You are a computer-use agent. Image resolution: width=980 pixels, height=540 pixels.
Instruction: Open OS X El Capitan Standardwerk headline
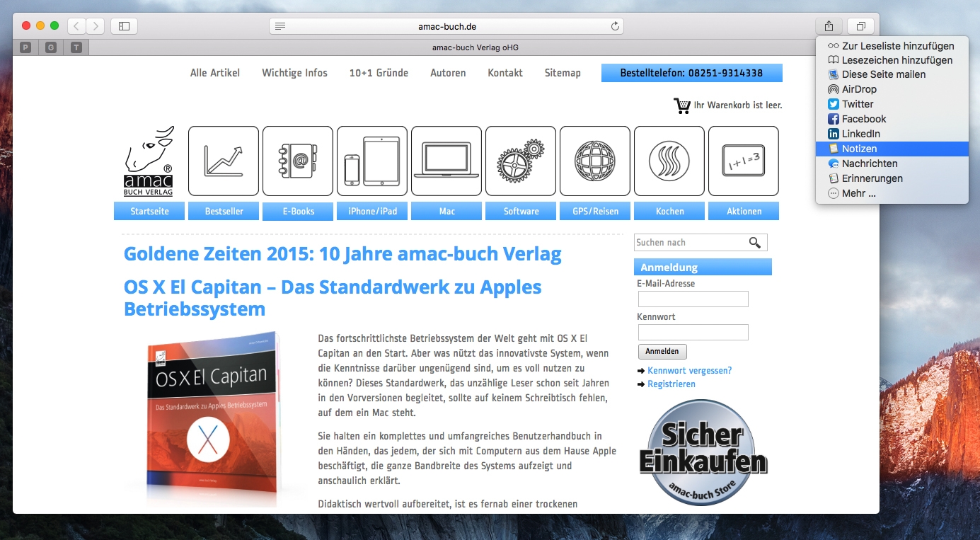[333, 298]
